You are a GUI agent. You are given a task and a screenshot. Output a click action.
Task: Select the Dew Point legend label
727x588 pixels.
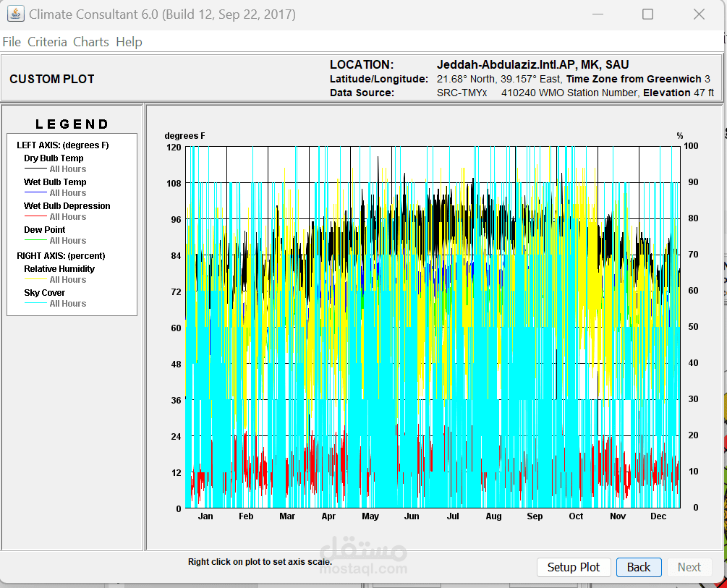coord(45,230)
